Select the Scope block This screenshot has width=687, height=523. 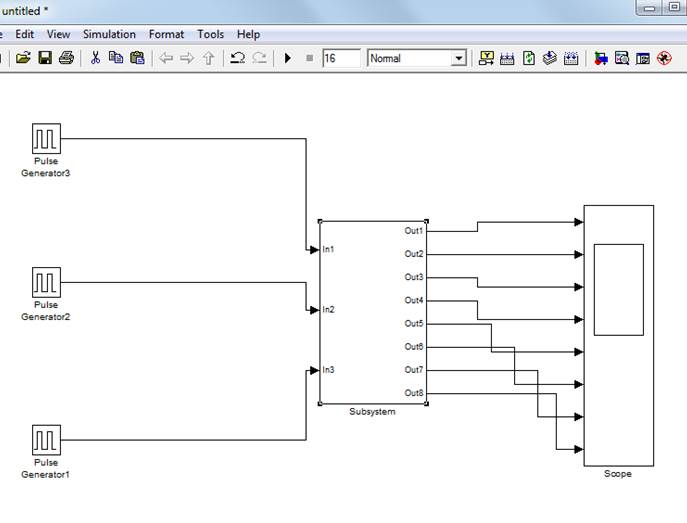click(x=619, y=336)
